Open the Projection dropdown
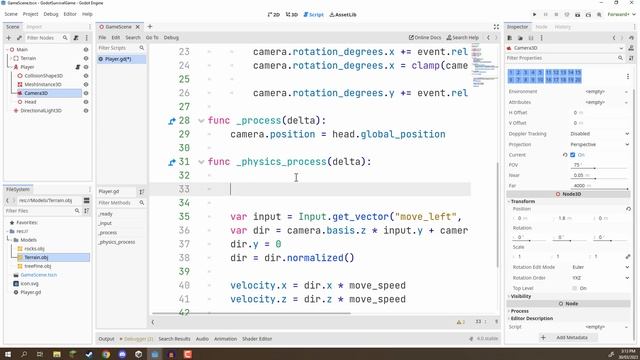Viewport: 640px width, 360px height. (599, 144)
